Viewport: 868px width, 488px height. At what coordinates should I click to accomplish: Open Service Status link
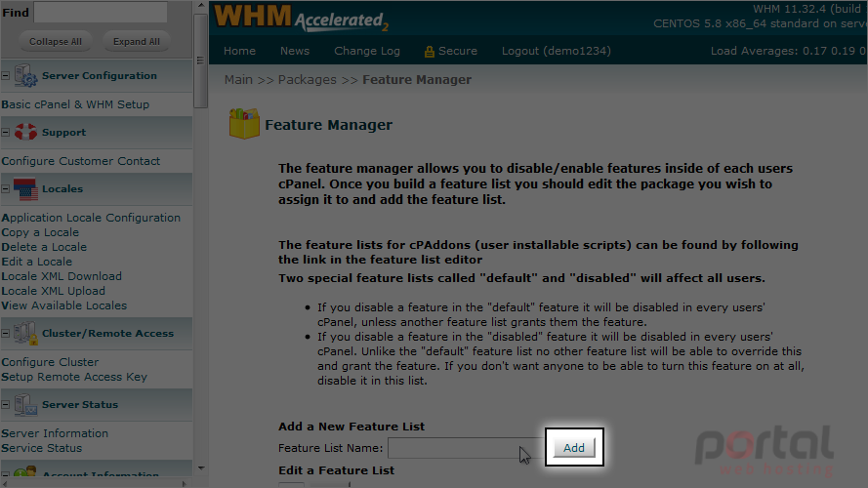click(42, 448)
